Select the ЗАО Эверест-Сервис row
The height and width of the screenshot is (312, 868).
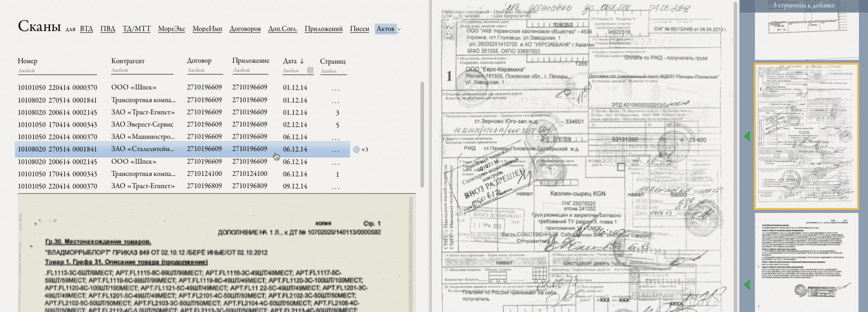(142, 124)
